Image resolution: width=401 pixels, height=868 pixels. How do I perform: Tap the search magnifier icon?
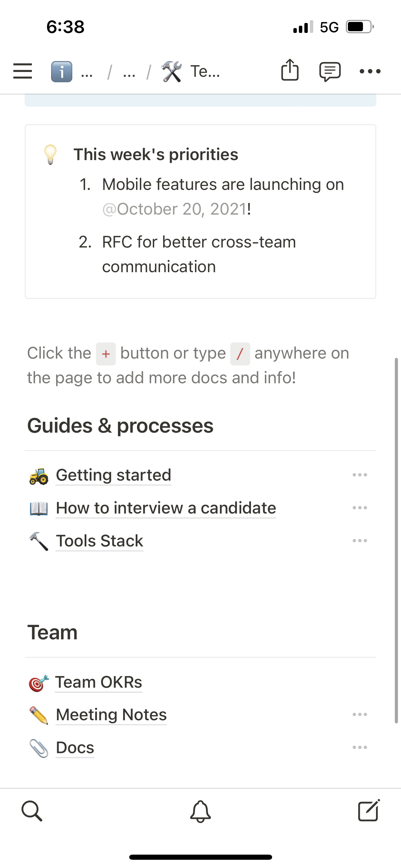coord(32,811)
